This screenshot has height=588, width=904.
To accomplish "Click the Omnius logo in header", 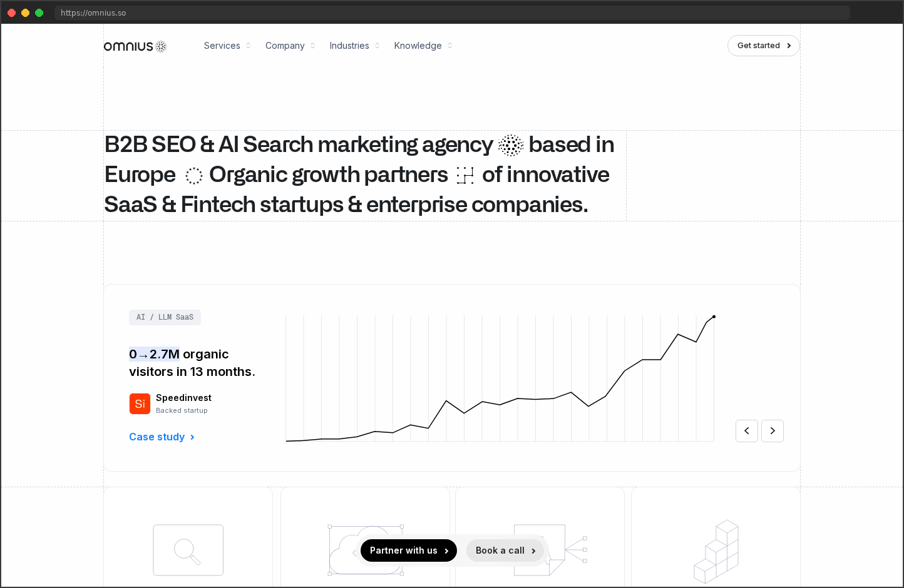I will tap(135, 46).
